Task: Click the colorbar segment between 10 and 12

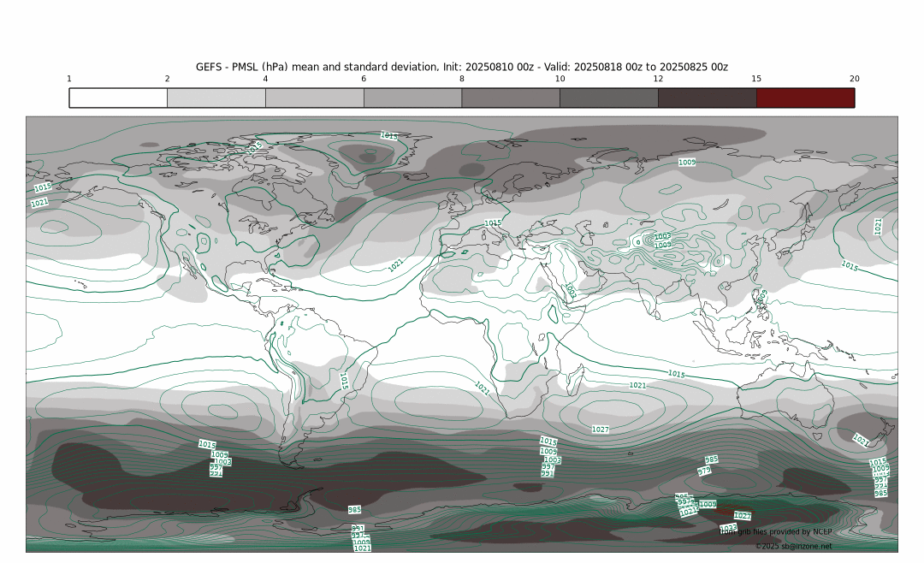Action: click(x=608, y=98)
